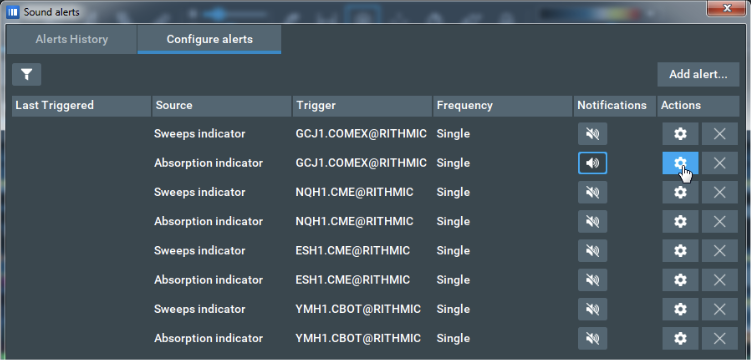Click the Add alert... button
The width and height of the screenshot is (751, 360).
698,74
